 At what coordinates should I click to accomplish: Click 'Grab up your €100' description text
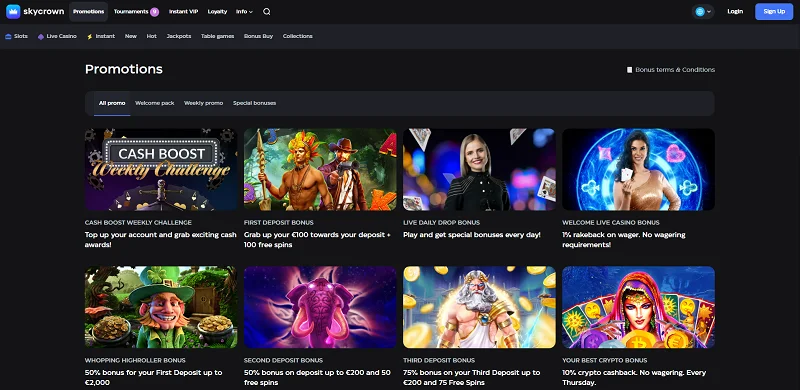pos(317,240)
